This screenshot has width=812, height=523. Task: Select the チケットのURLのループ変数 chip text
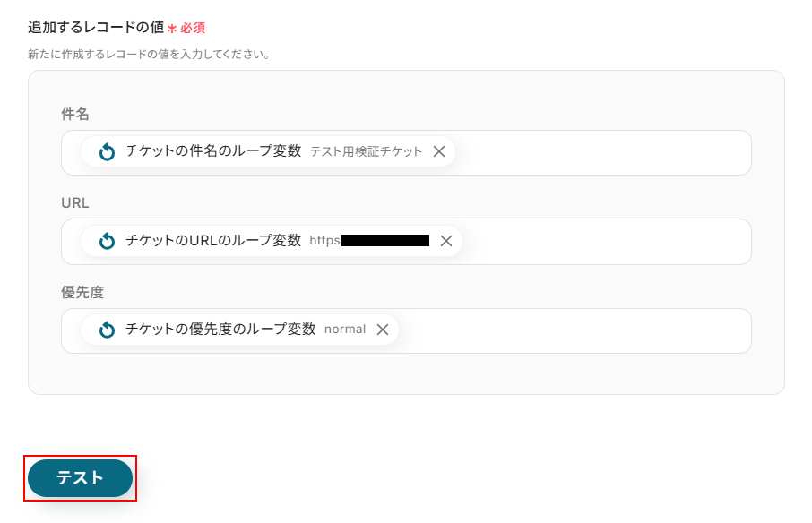(x=213, y=240)
